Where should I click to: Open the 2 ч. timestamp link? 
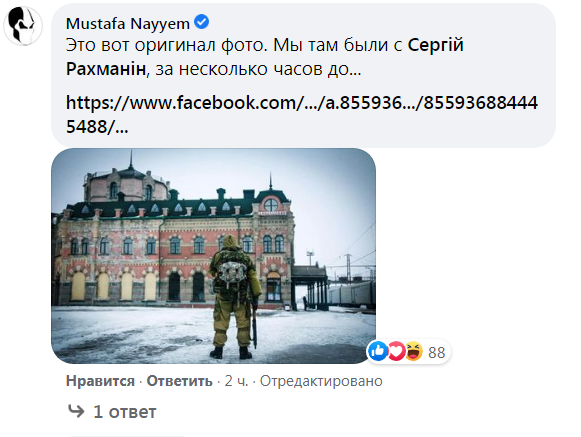[x=236, y=381]
